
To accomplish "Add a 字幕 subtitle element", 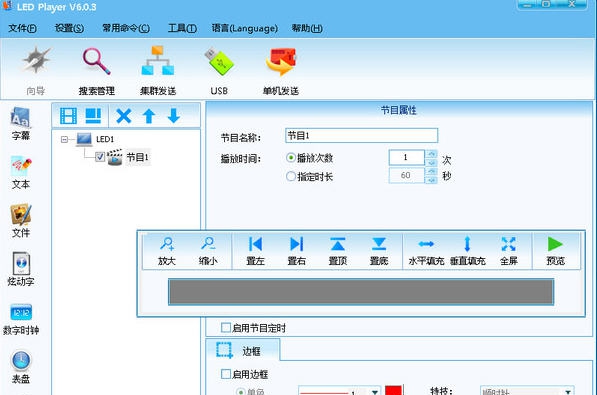I will [x=21, y=124].
